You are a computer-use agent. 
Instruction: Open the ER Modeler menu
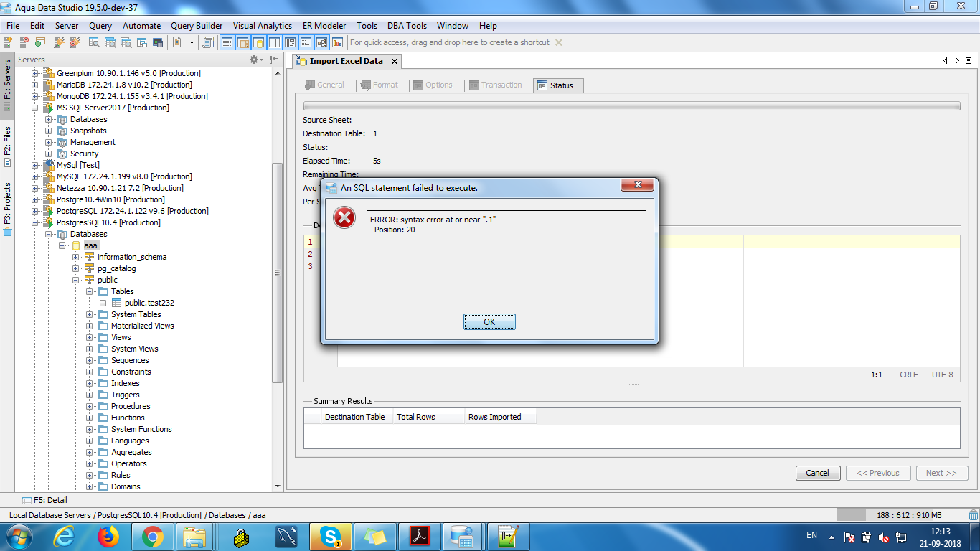point(324,26)
